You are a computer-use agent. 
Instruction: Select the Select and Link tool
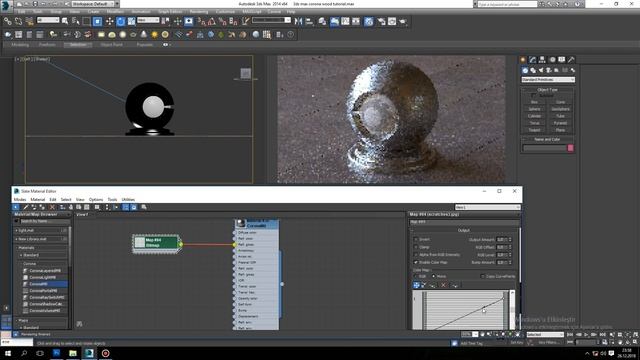[7, 21]
